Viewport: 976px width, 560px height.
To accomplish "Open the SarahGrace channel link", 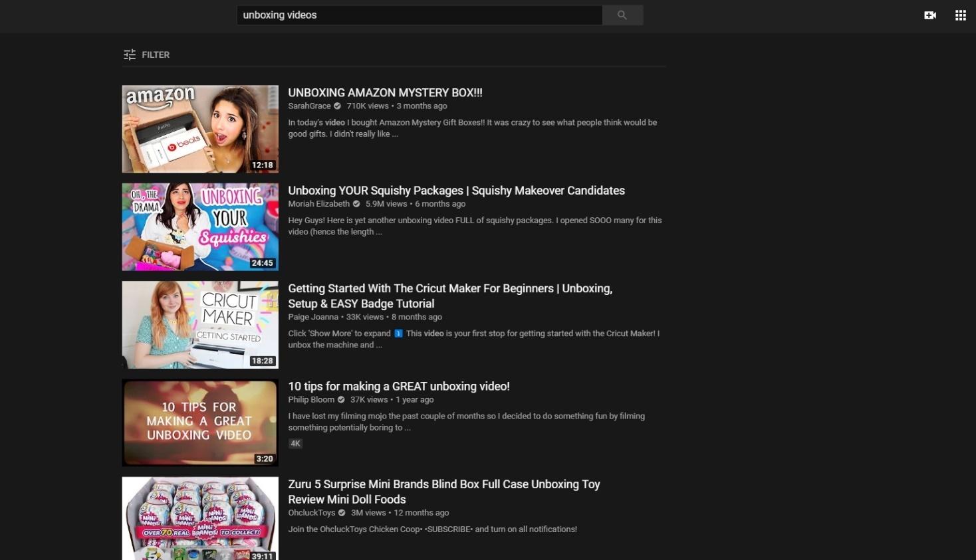I will 308,106.
